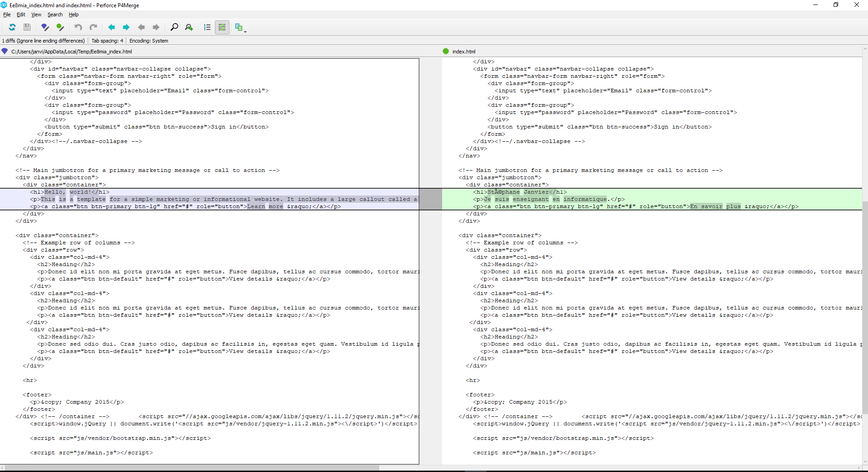
Task: Open the Search menu
Action: [55, 14]
